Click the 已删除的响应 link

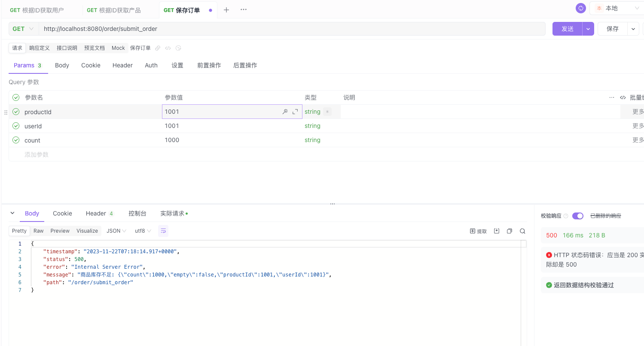(x=606, y=216)
